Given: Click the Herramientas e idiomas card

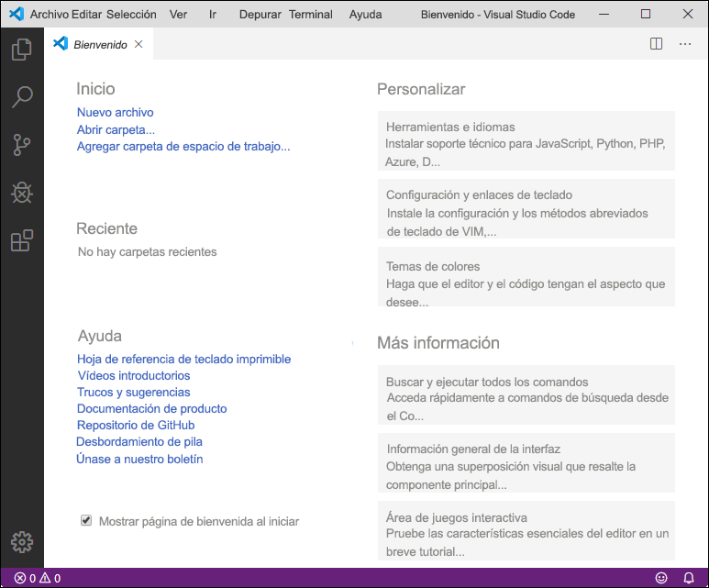Looking at the screenshot, I should (x=526, y=140).
